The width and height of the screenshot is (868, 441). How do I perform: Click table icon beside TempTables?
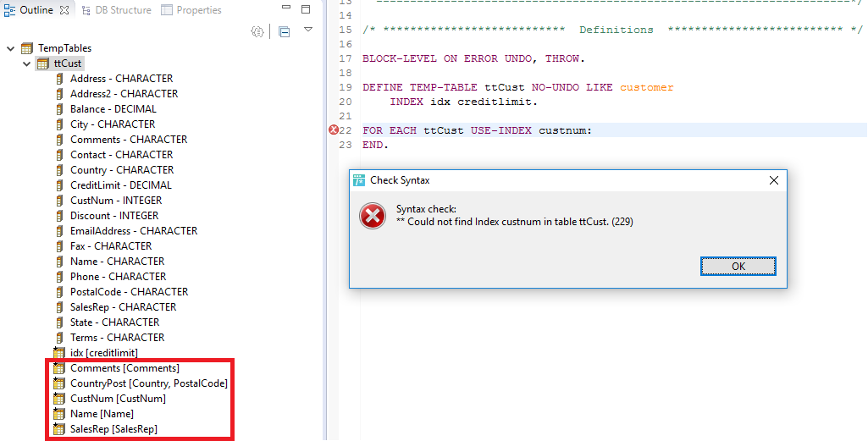click(x=26, y=49)
